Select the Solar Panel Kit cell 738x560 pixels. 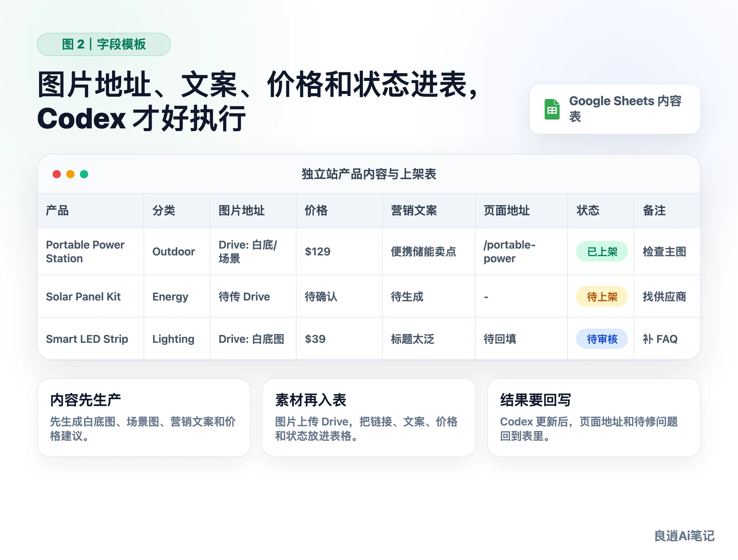(91, 296)
